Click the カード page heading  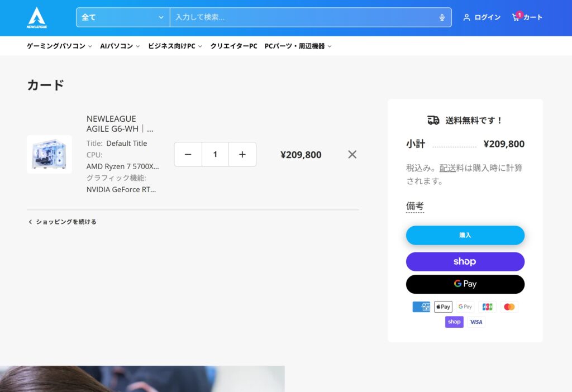tap(46, 85)
